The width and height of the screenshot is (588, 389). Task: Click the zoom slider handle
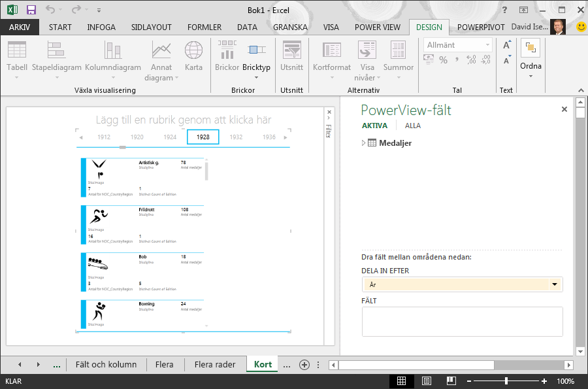click(506, 381)
